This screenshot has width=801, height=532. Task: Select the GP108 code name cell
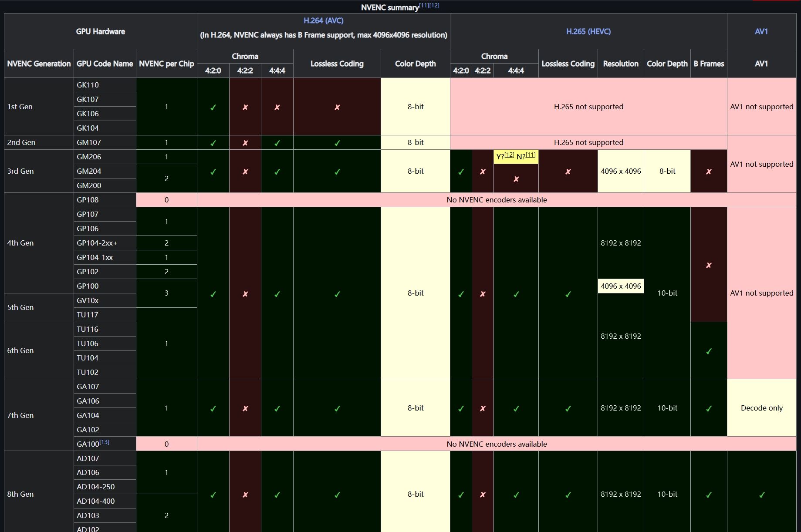[105, 200]
